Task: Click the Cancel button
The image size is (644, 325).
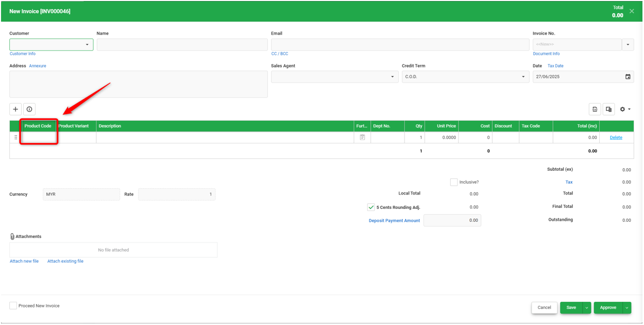Action: coord(545,307)
